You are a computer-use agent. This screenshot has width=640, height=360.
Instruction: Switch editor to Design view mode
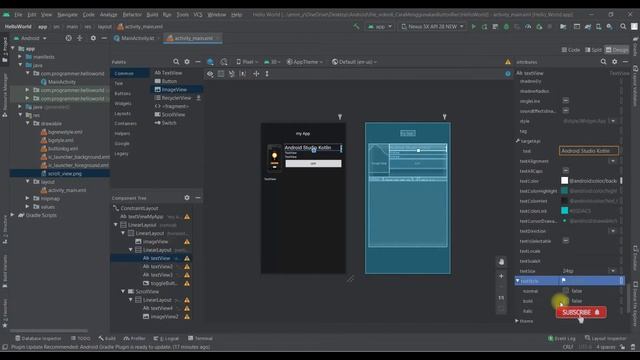pyautogui.click(x=617, y=50)
